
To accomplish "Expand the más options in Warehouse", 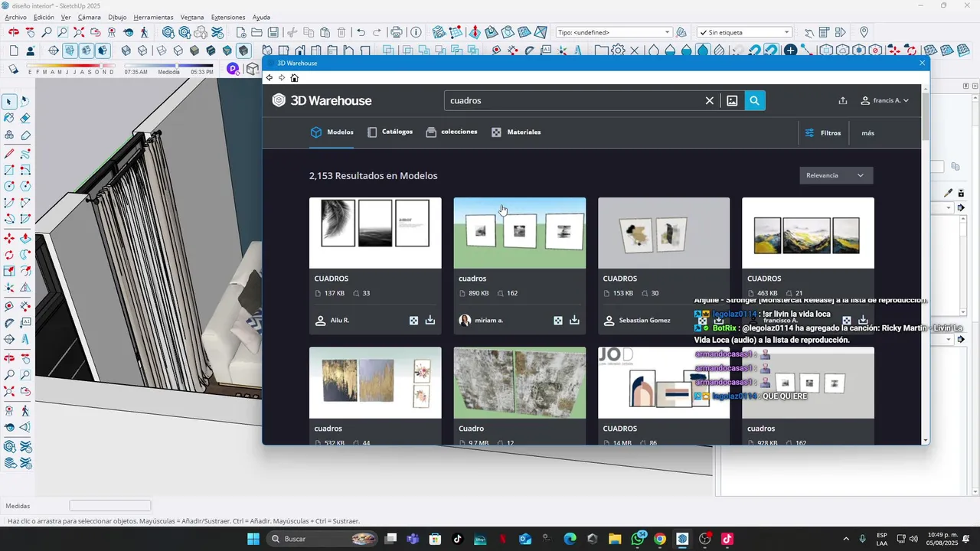I will click(x=867, y=132).
